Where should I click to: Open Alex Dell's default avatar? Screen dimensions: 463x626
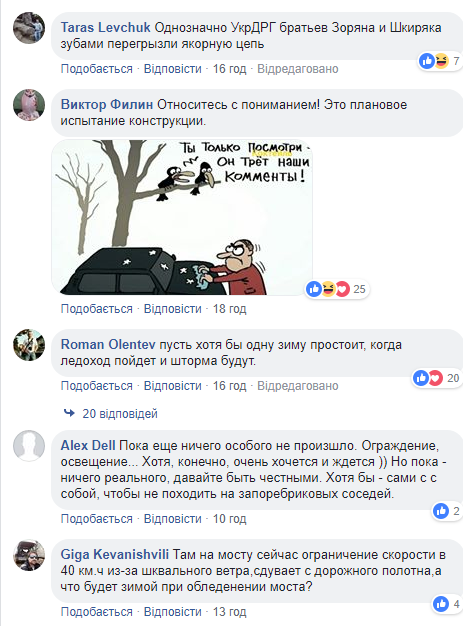point(29,446)
